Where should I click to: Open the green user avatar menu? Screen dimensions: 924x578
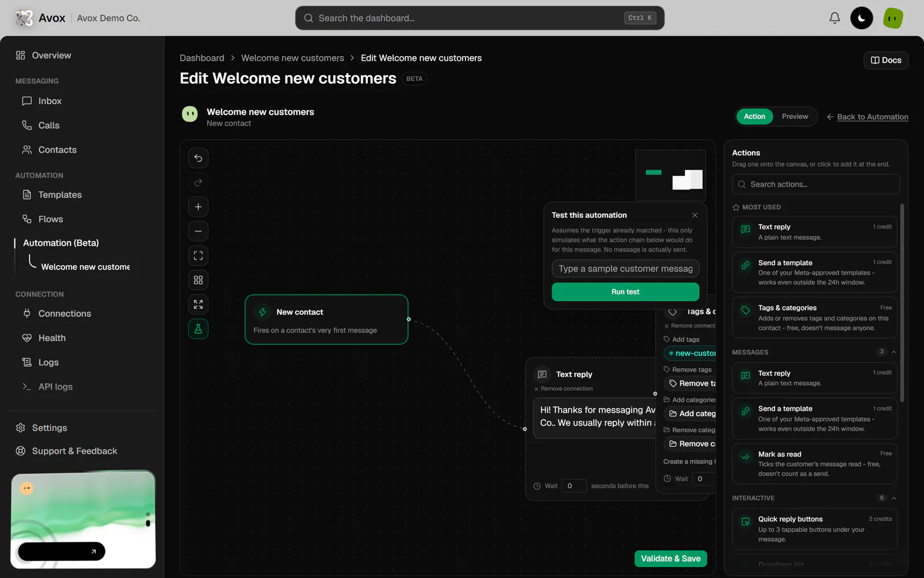coord(893,18)
